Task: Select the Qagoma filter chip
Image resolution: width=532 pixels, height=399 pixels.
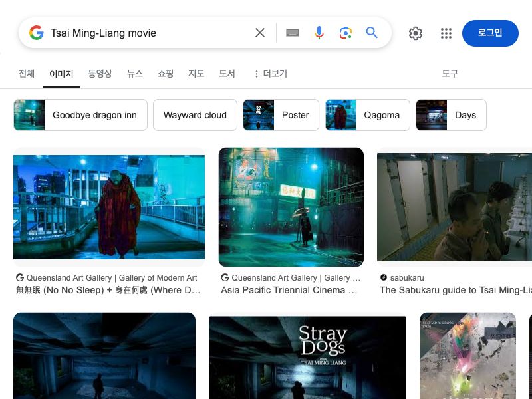Action: (x=368, y=115)
